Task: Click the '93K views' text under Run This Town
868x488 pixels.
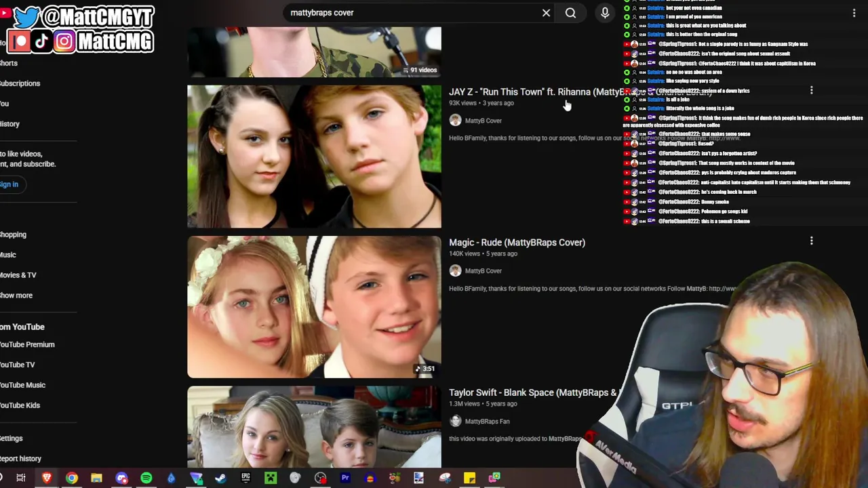Action: coord(462,103)
